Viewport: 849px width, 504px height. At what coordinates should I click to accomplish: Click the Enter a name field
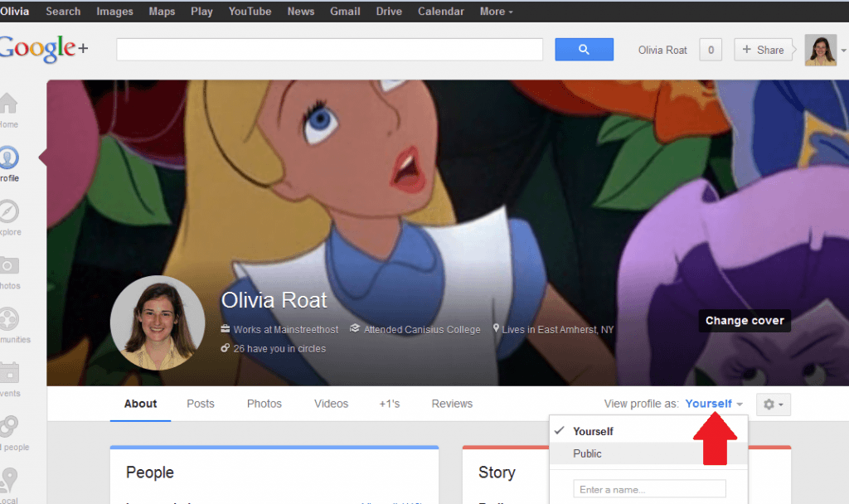coord(649,488)
